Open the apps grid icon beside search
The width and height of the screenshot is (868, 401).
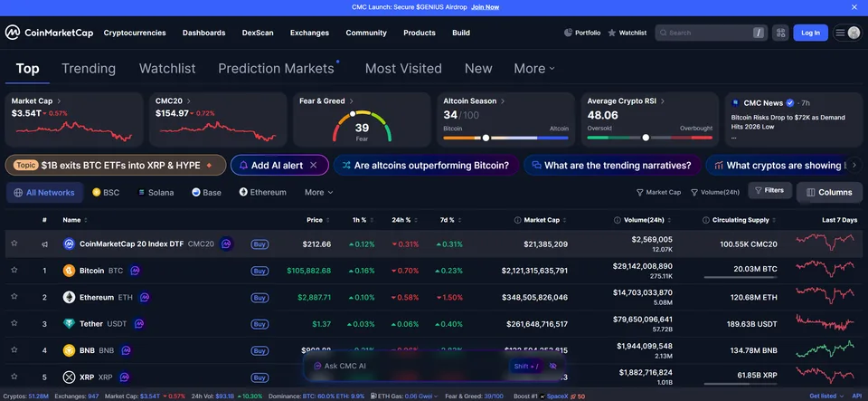tap(780, 33)
